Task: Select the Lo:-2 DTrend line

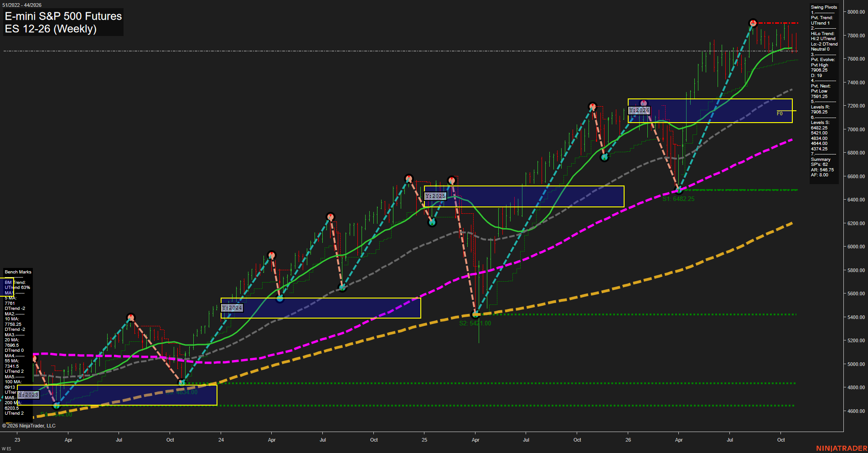Action: [x=824, y=44]
